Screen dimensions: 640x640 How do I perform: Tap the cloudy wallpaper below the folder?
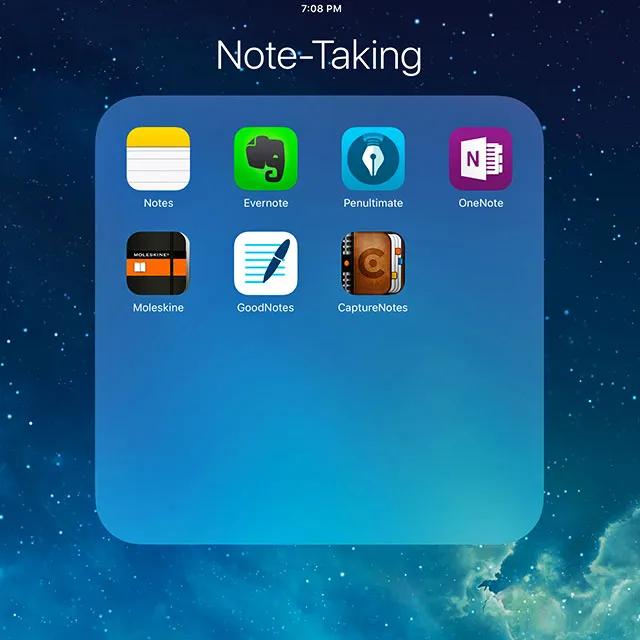(x=320, y=595)
